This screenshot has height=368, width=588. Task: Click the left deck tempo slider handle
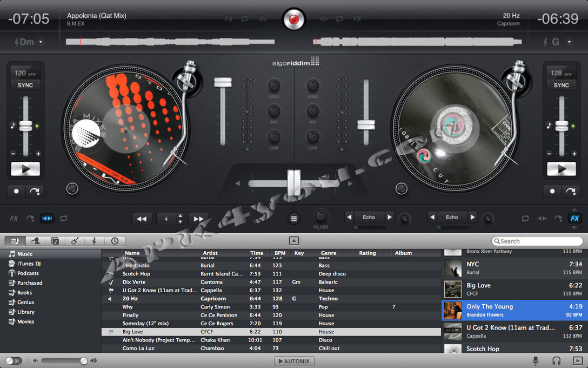25,126
